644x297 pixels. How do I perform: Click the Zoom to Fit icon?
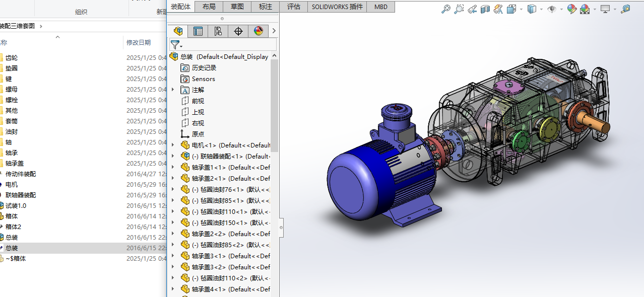click(x=446, y=9)
